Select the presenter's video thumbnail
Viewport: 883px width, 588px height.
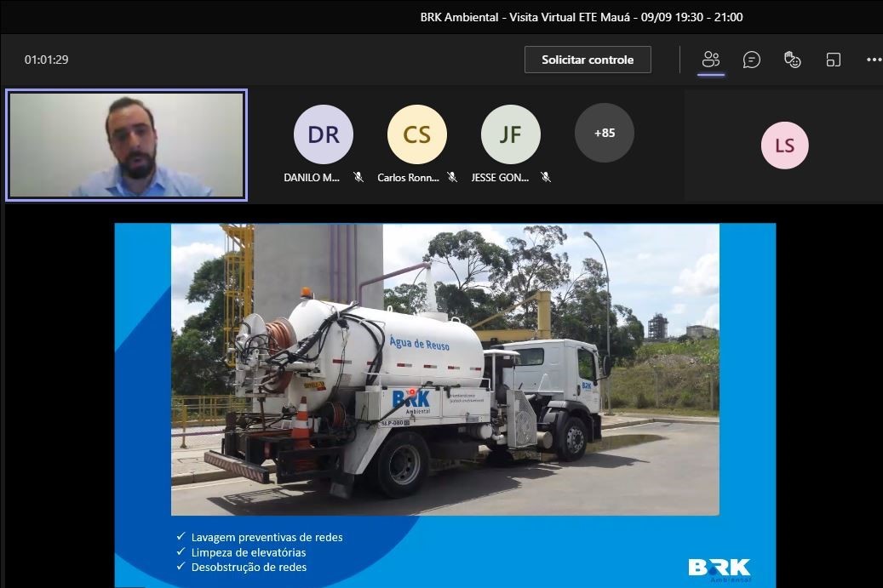(126, 145)
